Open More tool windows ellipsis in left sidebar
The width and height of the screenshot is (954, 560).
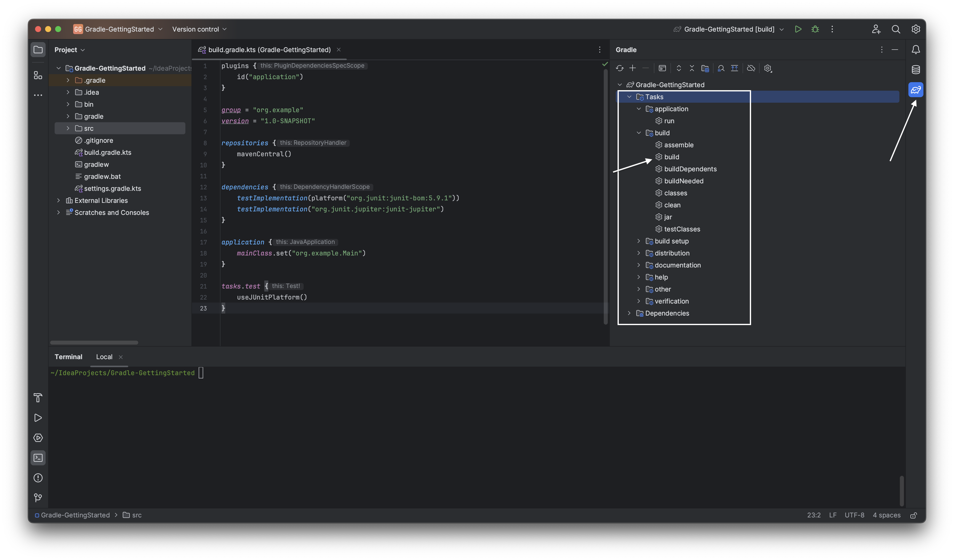pos(38,95)
